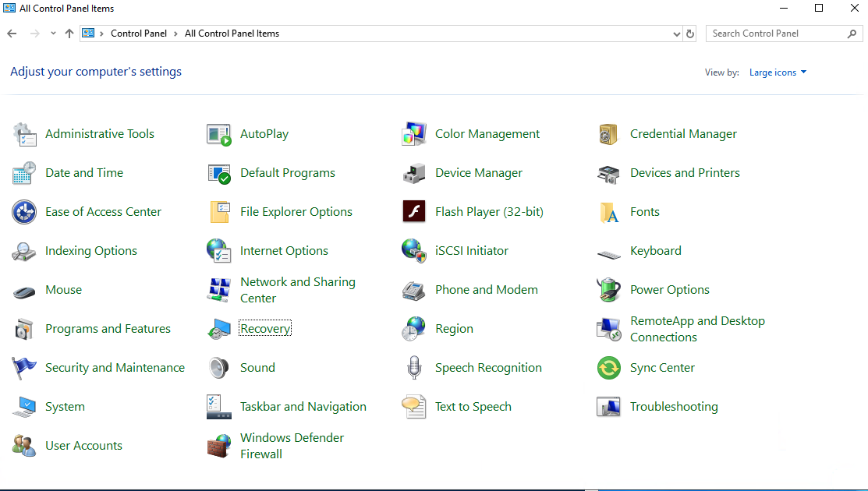Image resolution: width=868 pixels, height=491 pixels.
Task: Expand the recent locations chevron
Action: 53,34
